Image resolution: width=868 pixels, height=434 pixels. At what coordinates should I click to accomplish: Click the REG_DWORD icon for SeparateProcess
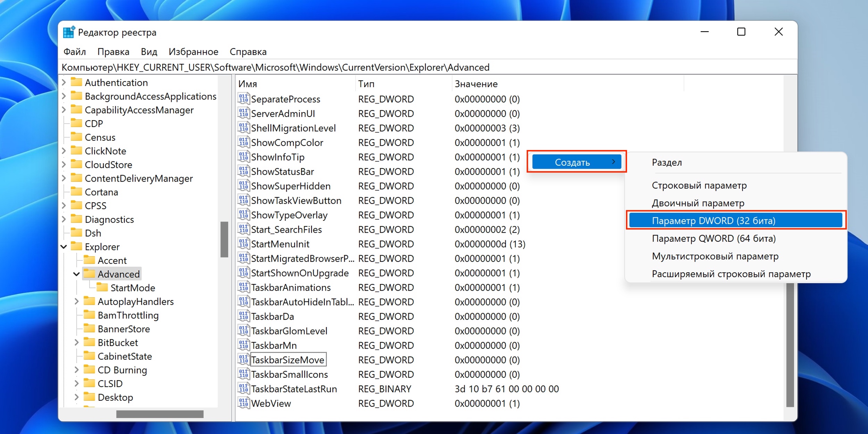242,99
